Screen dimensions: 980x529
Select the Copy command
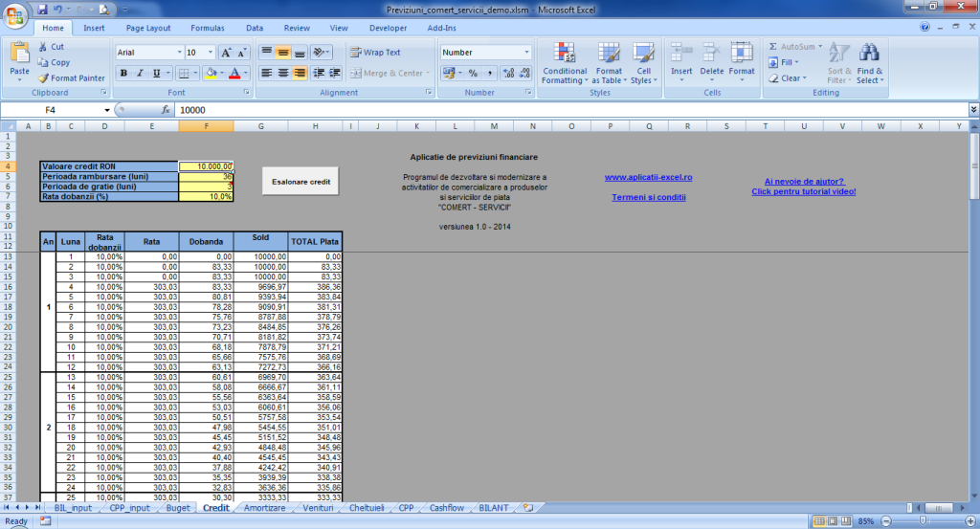click(54, 62)
